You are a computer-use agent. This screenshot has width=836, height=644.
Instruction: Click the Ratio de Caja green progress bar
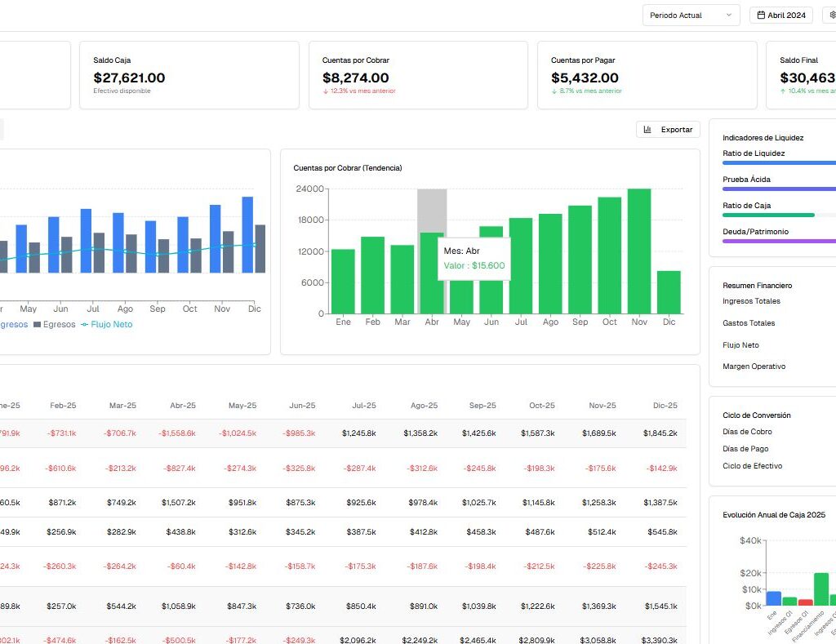[x=768, y=215]
